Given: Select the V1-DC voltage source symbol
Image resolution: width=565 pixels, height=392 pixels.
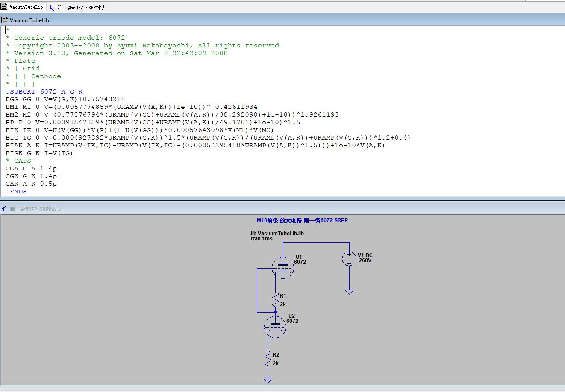Looking at the screenshot, I should click(349, 258).
